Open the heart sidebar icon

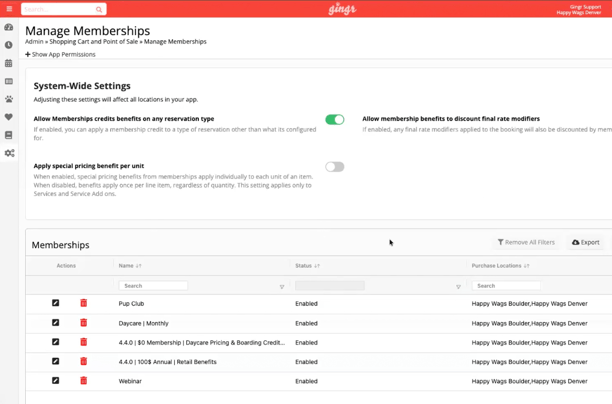coord(9,117)
